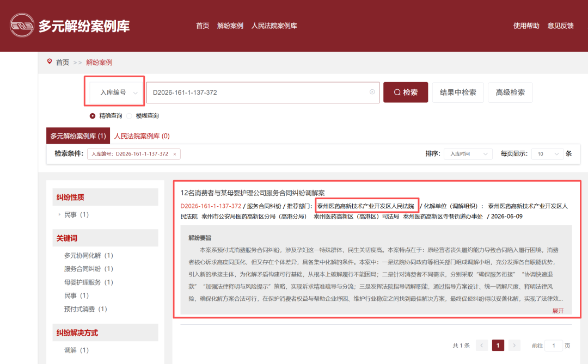The height and width of the screenshot is (364, 588).
Task: Click the date 2026-06-09 in result
Action: point(507,217)
